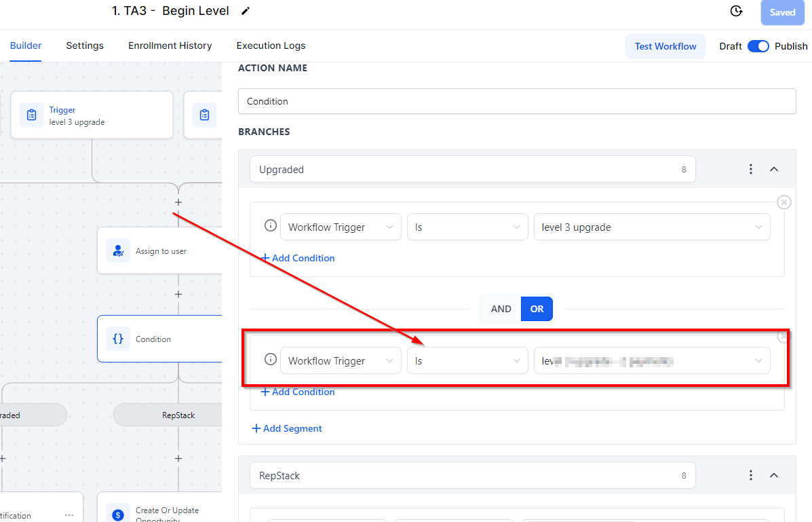Click the Draft label

click(730, 46)
